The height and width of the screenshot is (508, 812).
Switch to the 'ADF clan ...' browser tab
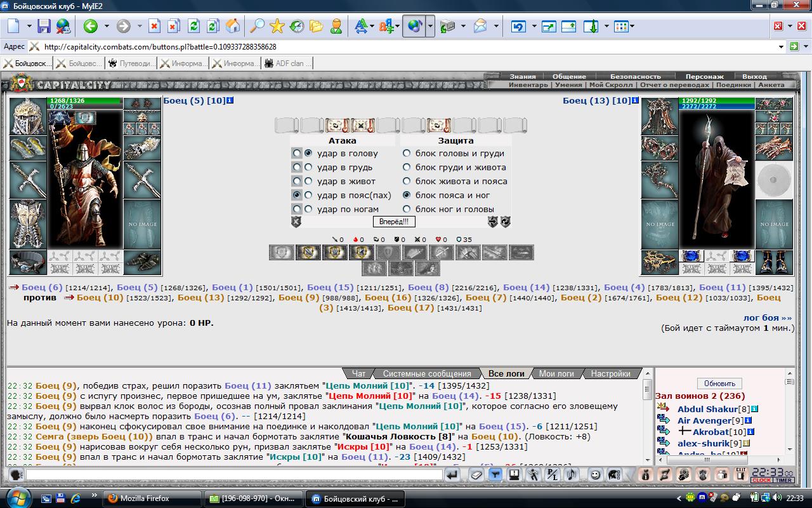click(287, 63)
